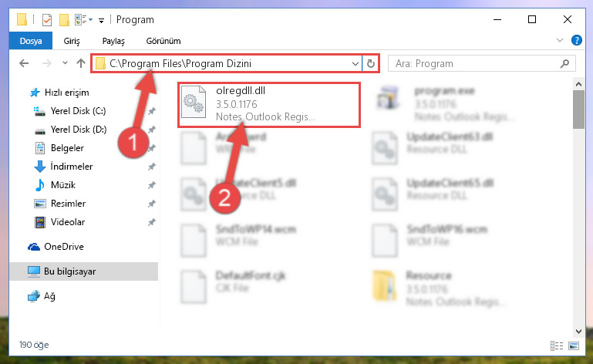The image size is (593, 364).
Task: Customize Quick Access Toolbar dropdown
Action: click(101, 20)
